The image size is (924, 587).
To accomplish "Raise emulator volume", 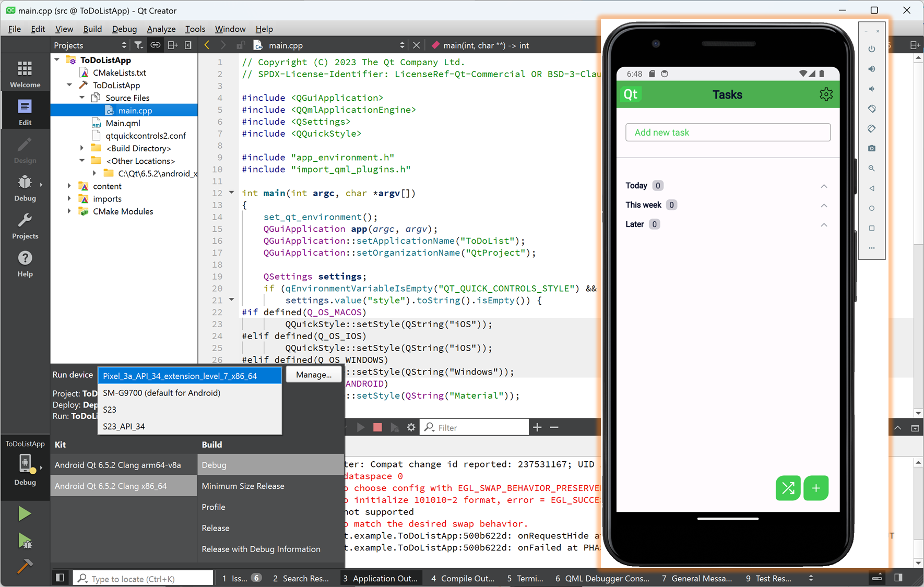I will [872, 69].
